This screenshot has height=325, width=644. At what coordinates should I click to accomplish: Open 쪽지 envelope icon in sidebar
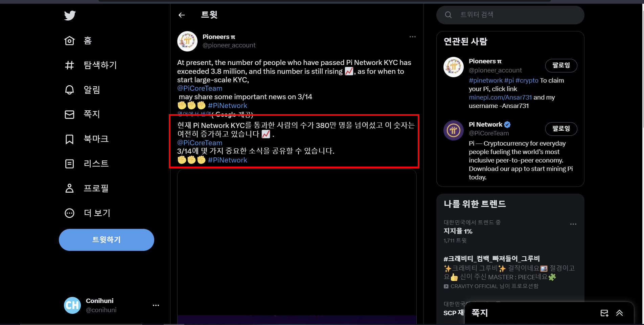point(69,114)
